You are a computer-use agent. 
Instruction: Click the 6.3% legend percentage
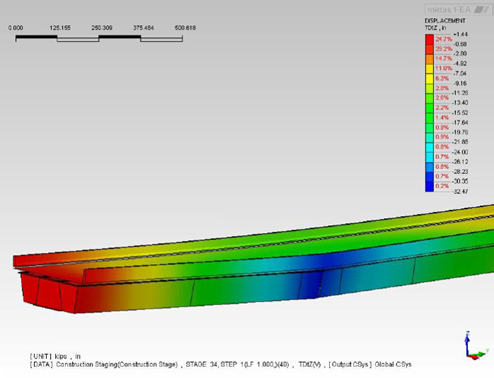442,78
